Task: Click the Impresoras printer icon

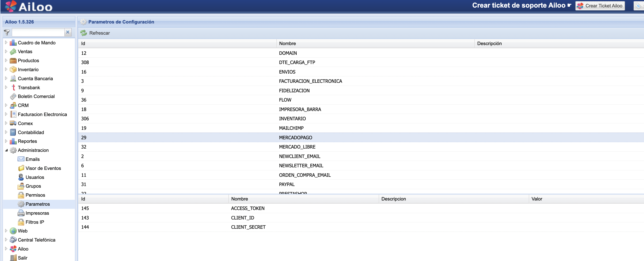Action: tap(21, 213)
